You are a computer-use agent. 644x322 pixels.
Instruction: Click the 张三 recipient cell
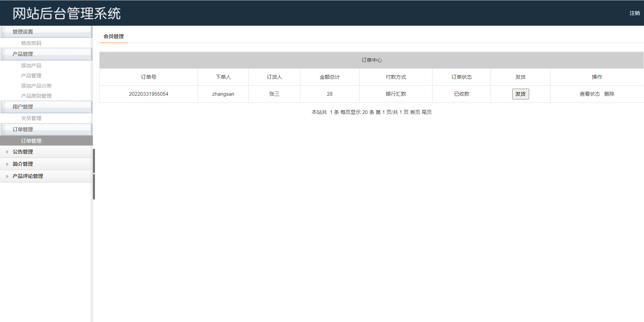[x=274, y=94]
